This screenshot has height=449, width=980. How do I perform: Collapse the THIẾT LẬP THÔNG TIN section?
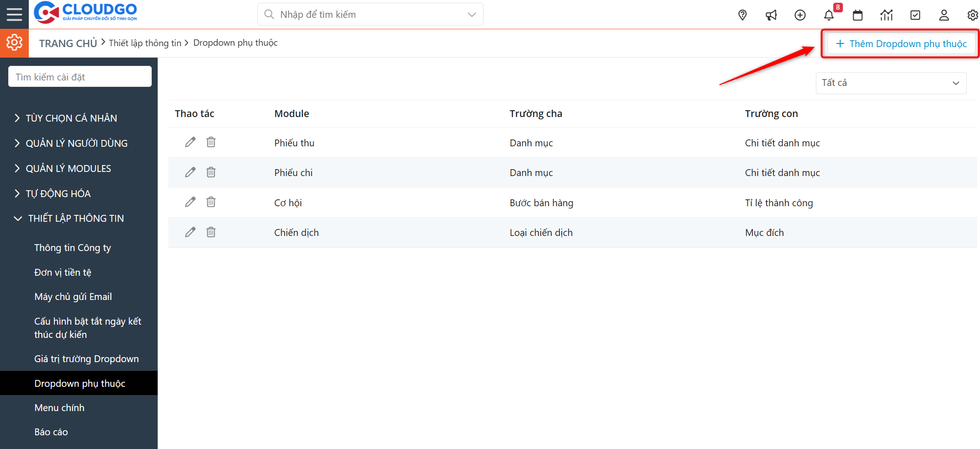75,218
